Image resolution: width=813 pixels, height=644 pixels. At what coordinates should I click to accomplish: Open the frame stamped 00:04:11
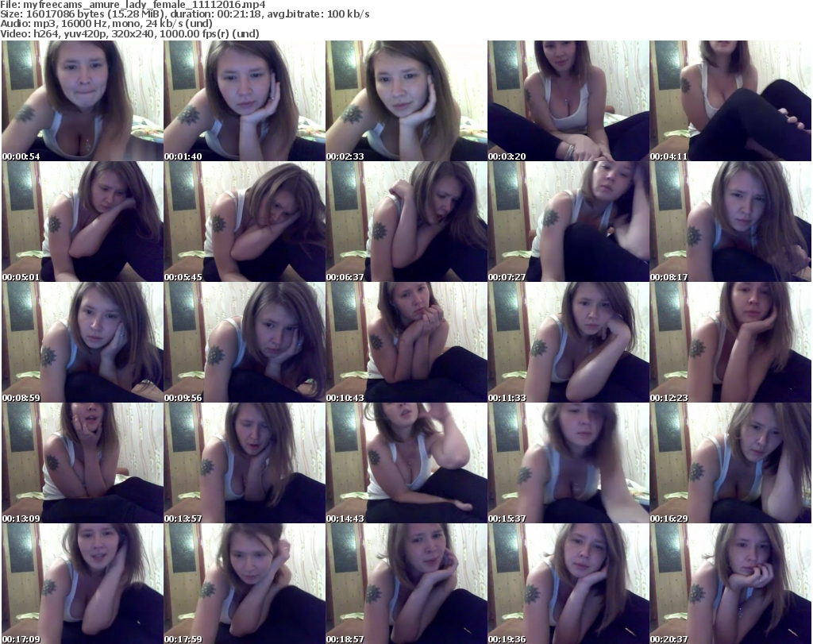click(730, 101)
